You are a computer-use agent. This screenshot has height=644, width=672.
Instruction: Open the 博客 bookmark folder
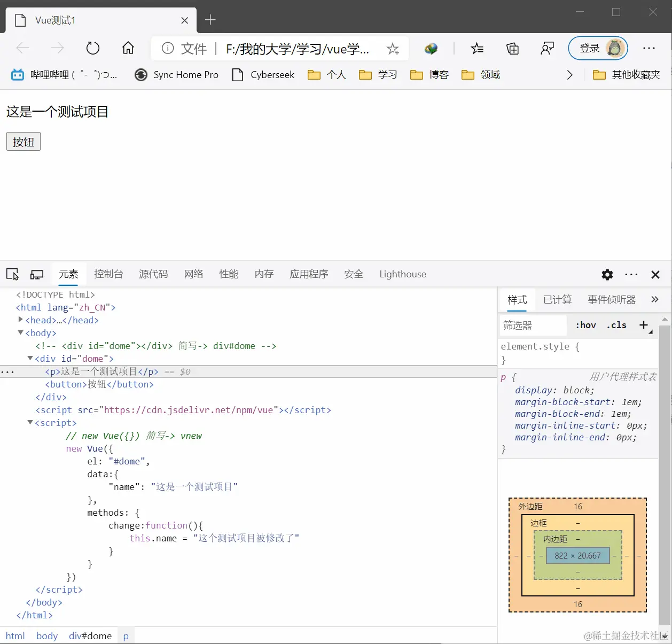point(429,75)
